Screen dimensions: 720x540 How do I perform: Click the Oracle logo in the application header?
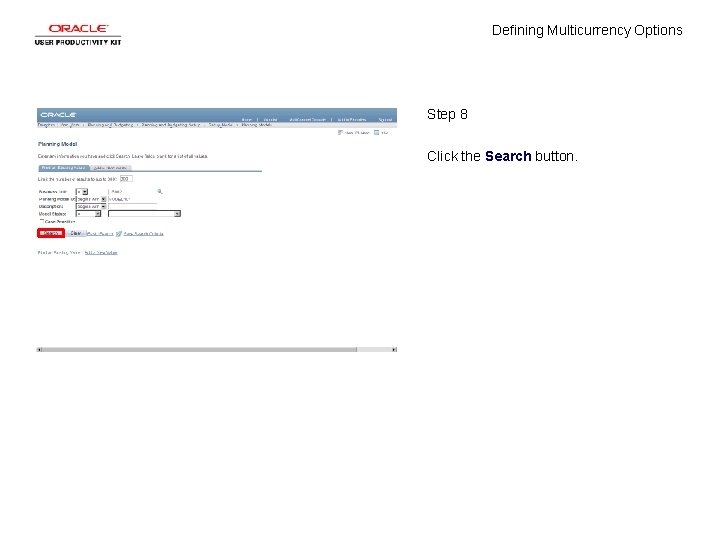point(58,114)
